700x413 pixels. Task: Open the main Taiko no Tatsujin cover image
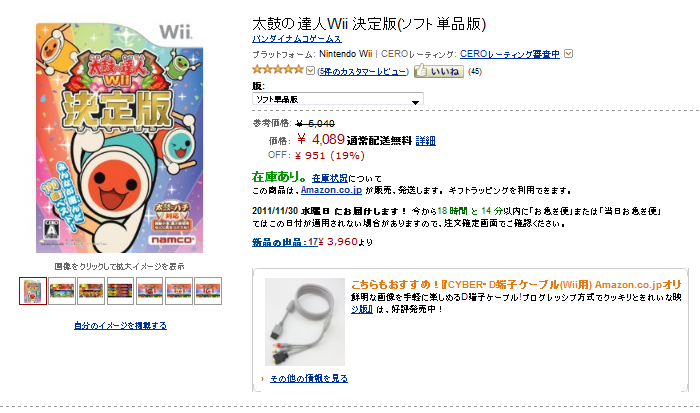tap(120, 138)
